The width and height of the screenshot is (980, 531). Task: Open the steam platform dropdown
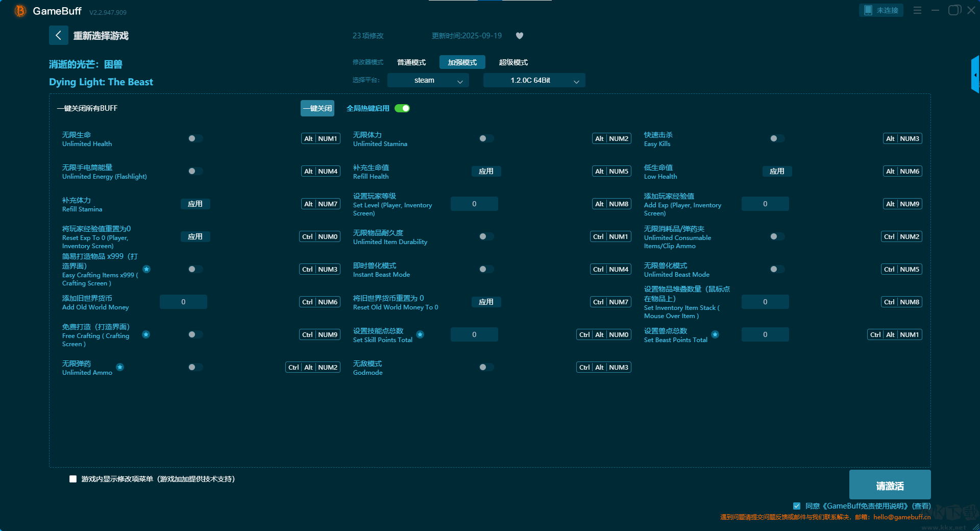428,80
